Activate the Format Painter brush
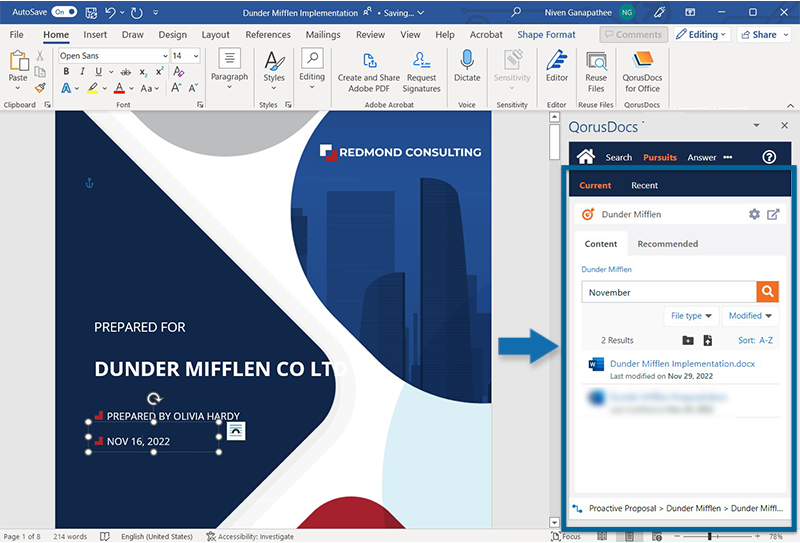 tap(40, 88)
